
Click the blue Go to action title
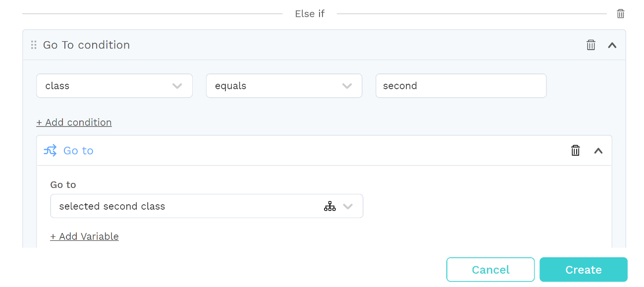pos(78,151)
